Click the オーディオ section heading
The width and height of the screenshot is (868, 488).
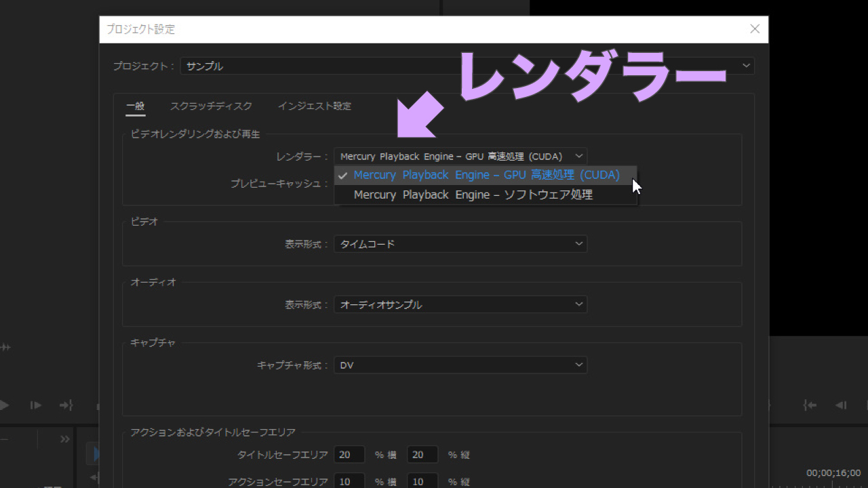153,282
